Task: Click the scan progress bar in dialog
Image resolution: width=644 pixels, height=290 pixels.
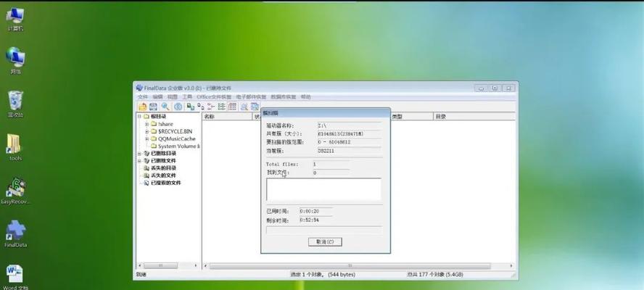Action: [x=324, y=230]
